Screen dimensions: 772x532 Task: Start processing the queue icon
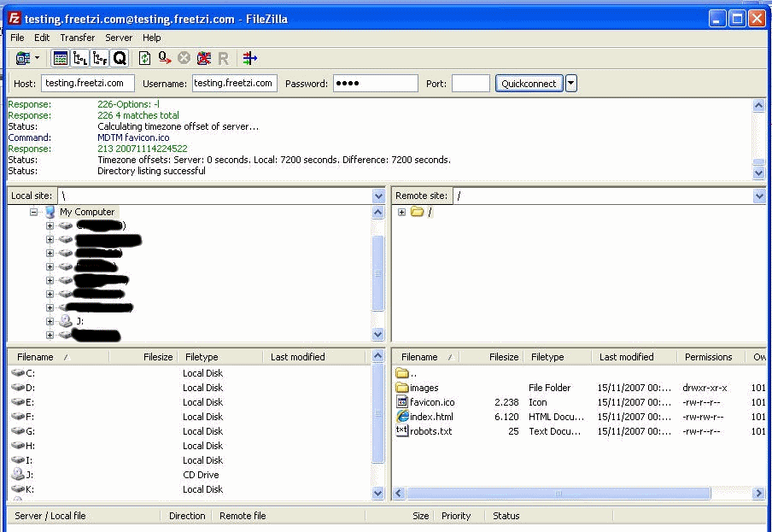coord(165,58)
